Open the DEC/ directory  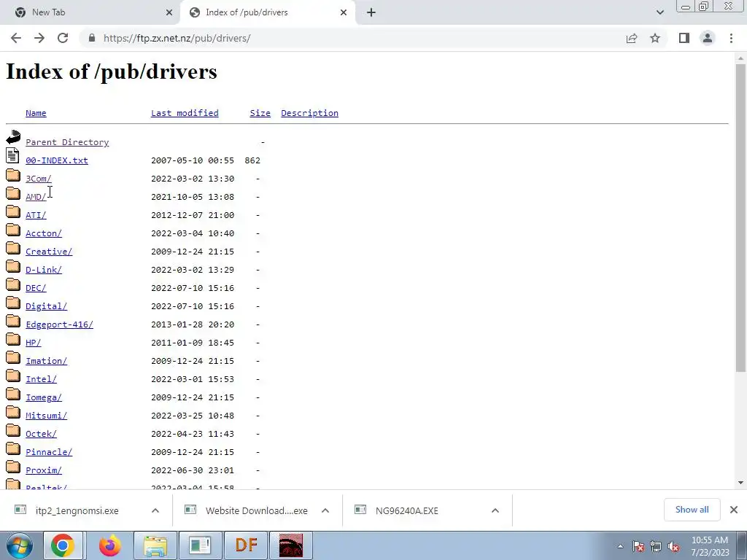[36, 288]
